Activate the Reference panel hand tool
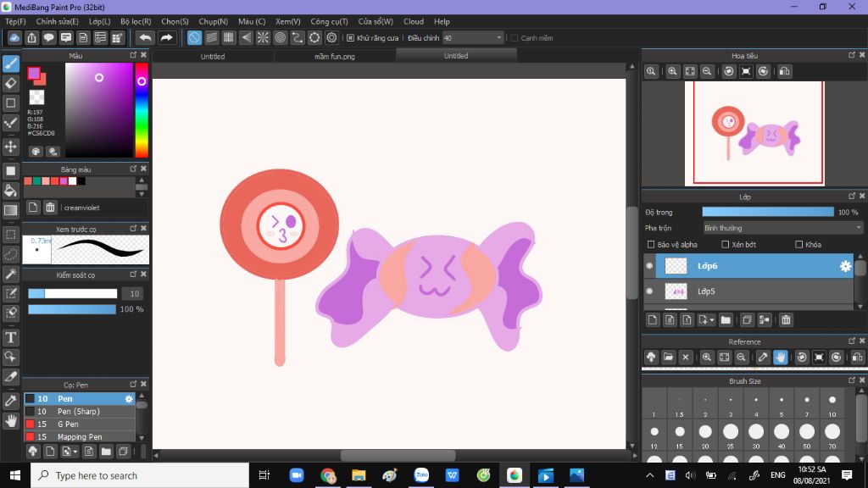 [781, 358]
